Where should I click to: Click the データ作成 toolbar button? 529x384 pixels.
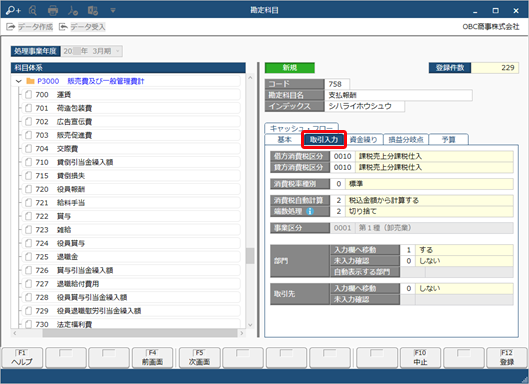coord(30,27)
